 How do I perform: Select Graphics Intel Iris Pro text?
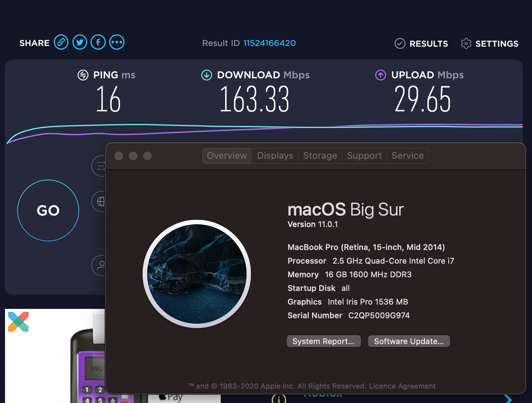point(348,302)
